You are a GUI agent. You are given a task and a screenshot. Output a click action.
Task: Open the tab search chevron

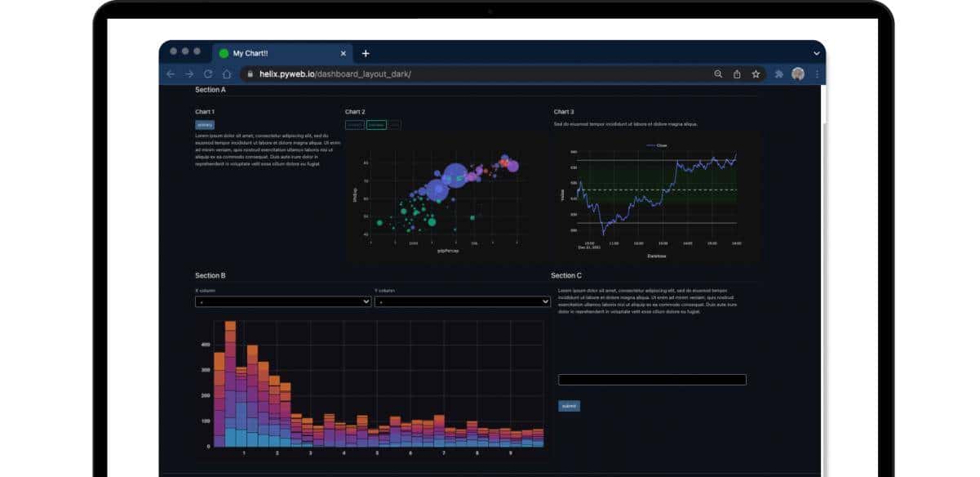[x=817, y=53]
